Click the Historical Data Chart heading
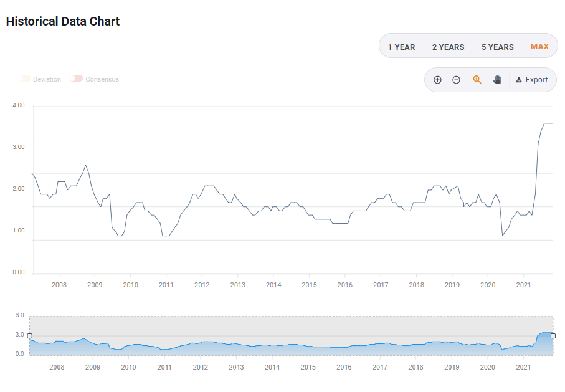565x392 pixels. click(63, 21)
